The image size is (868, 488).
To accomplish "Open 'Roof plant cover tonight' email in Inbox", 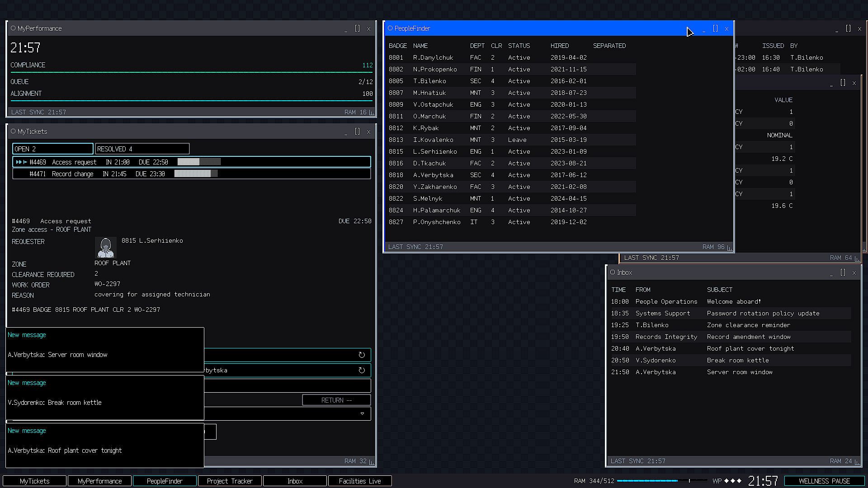I will (731, 348).
